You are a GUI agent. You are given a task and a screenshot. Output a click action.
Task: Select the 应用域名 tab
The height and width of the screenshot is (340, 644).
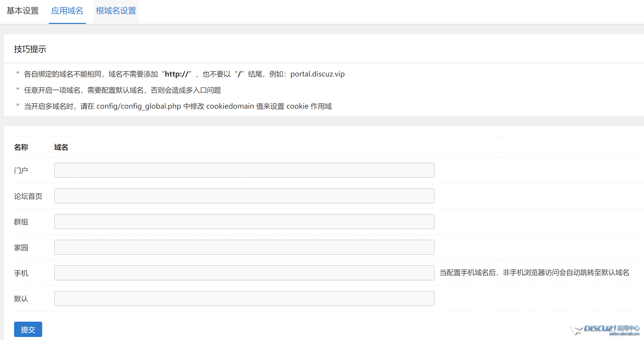click(67, 11)
